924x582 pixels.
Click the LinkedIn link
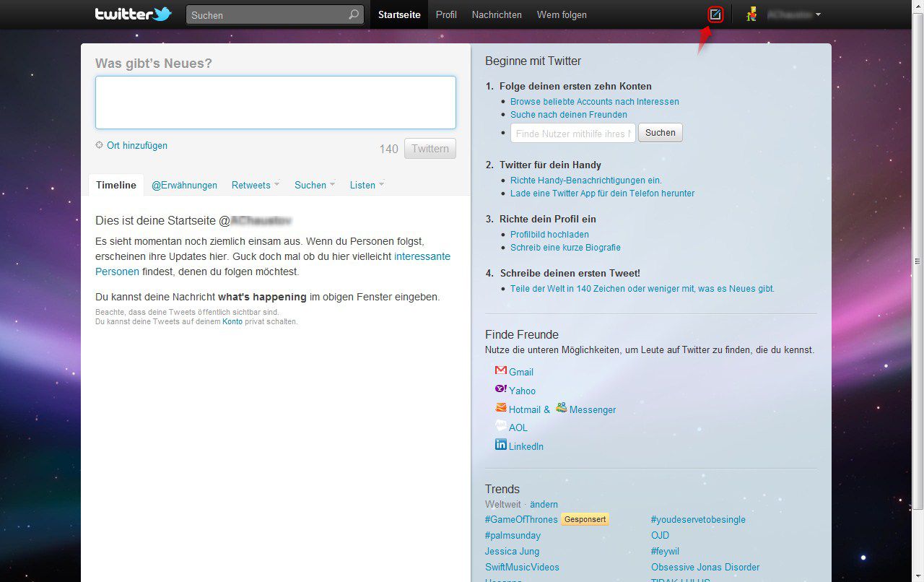coord(526,446)
